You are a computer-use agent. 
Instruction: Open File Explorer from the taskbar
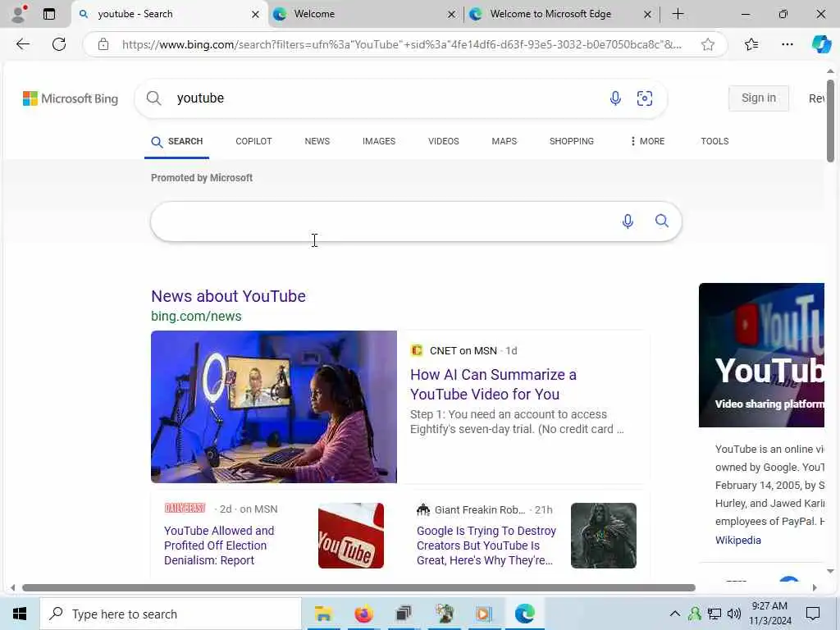click(x=323, y=614)
